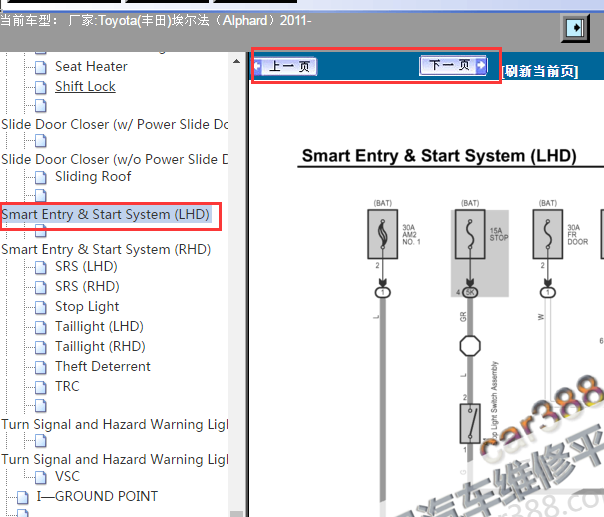This screenshot has width=604, height=517.
Task: Select Smart Entry & Start System (LHD)
Action: point(106,214)
